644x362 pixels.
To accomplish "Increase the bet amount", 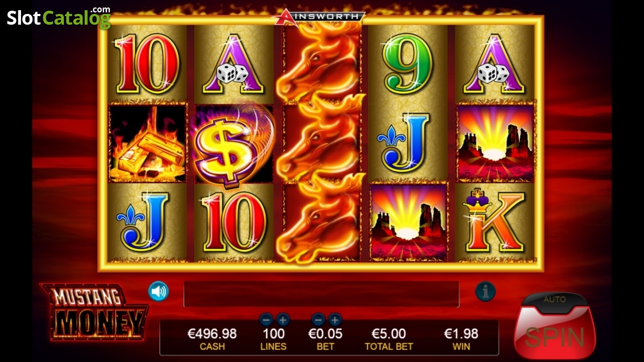I will coord(335,320).
